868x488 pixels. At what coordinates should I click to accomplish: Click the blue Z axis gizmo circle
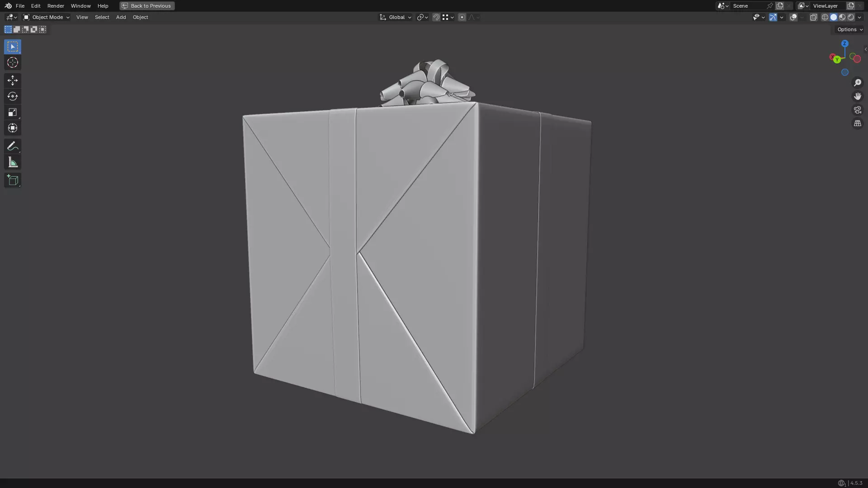845,44
